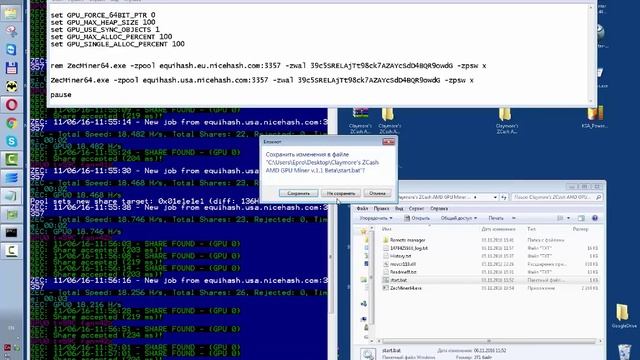This screenshot has width=640, height=360.
Task: Click the Batman logo taskbar icon
Action: click(x=11, y=87)
